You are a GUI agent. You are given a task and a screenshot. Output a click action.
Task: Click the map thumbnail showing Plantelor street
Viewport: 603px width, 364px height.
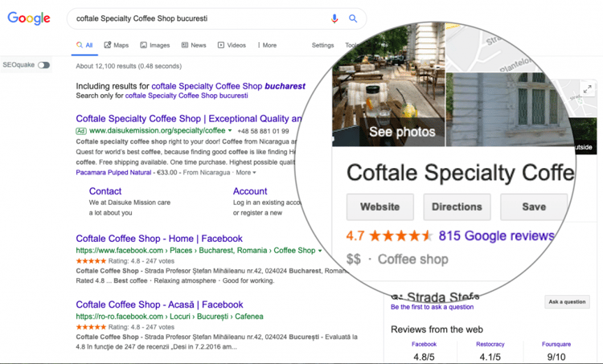tap(496, 48)
